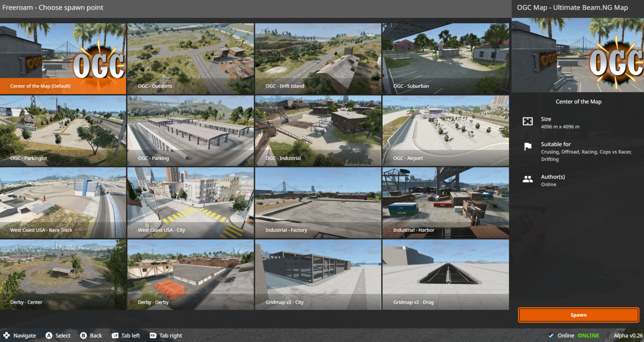
Task: Click the Authors people icon
Action: click(x=528, y=179)
